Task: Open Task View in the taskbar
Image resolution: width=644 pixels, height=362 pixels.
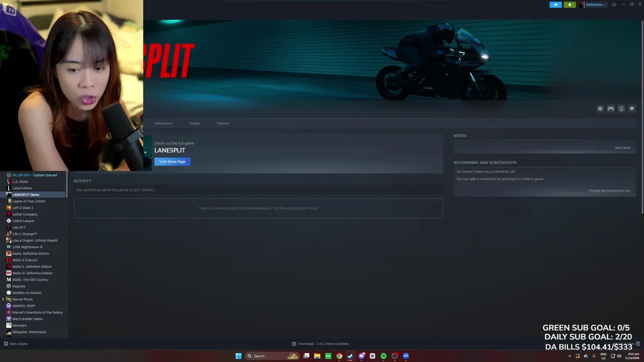Action: (306, 356)
